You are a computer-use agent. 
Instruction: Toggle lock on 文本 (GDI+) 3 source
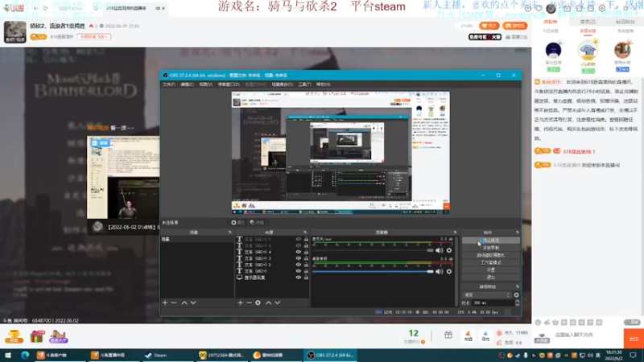pos(306,258)
